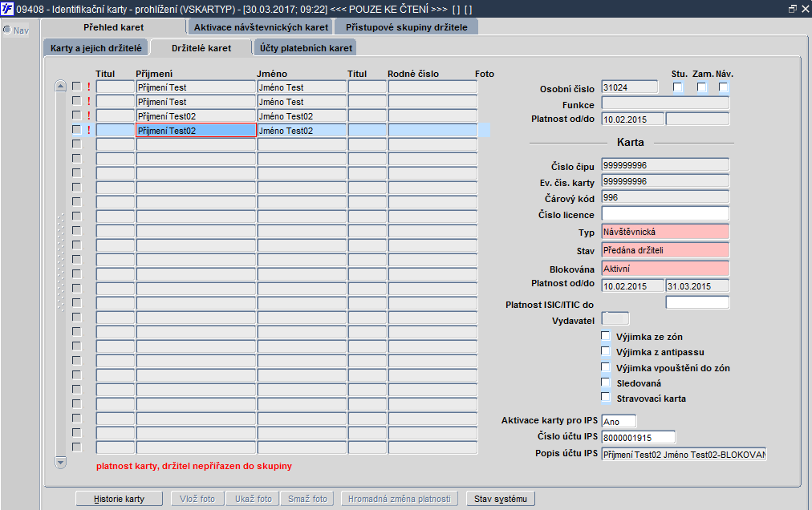The height and width of the screenshot is (510, 812).
Task: Enable the Výjimka ze zón checkbox
Action: coord(605,336)
